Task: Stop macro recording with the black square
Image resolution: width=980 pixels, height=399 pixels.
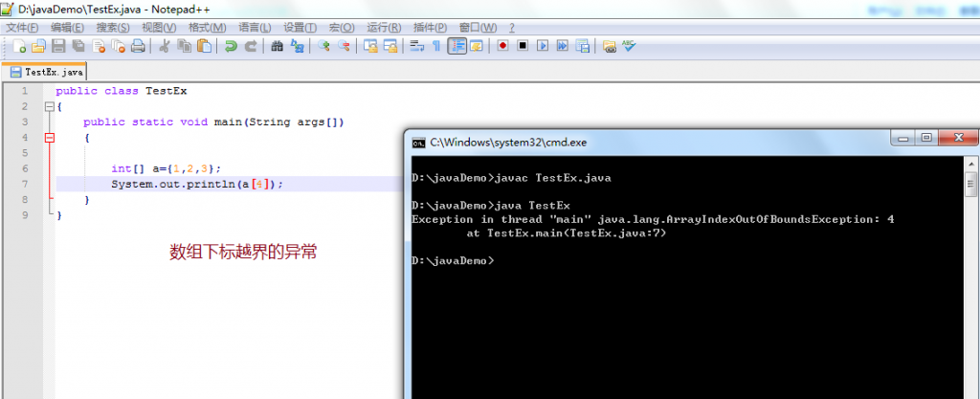Action: pyautogui.click(x=523, y=46)
